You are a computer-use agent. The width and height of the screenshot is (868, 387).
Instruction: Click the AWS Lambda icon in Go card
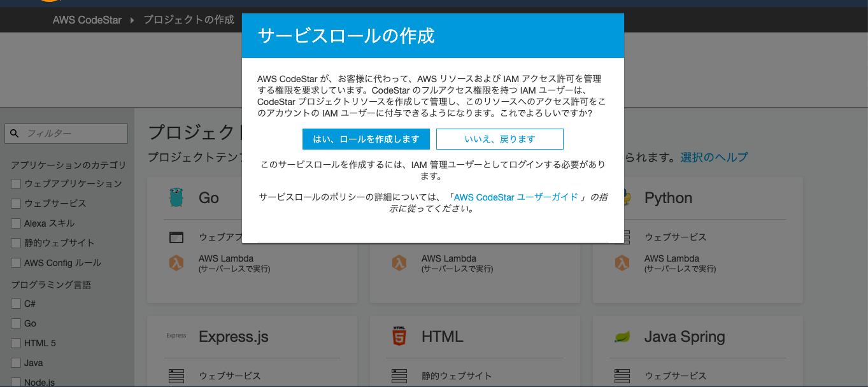click(176, 263)
